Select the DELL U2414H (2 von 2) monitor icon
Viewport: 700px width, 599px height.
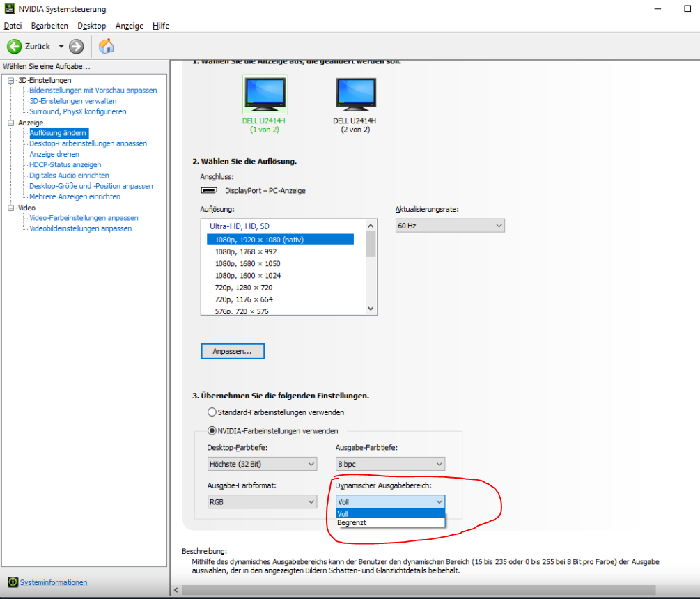tap(356, 94)
